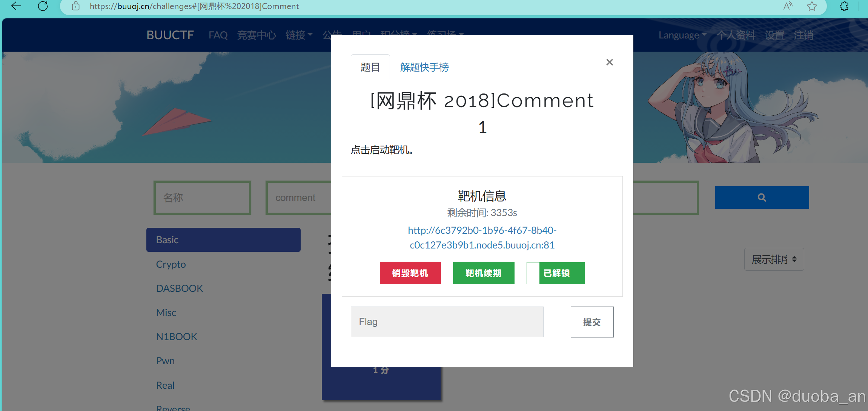Open the target machine node5.buuoj.cn link
Viewport: 868px width, 411px height.
point(482,238)
